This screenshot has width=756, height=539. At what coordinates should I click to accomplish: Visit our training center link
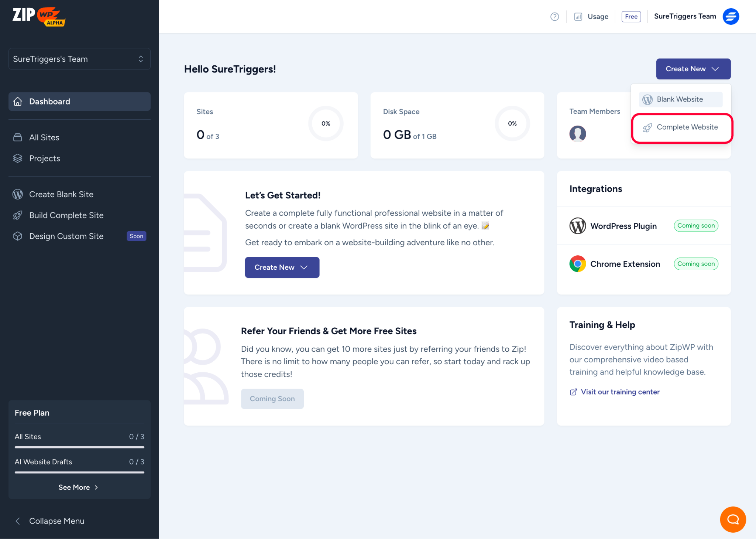pyautogui.click(x=620, y=392)
